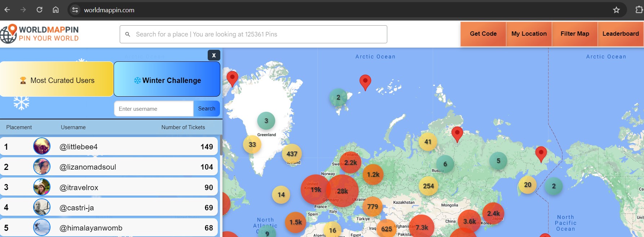The image size is (644, 237).
Task: Click the magnifier icon in place search
Action: [x=128, y=34]
